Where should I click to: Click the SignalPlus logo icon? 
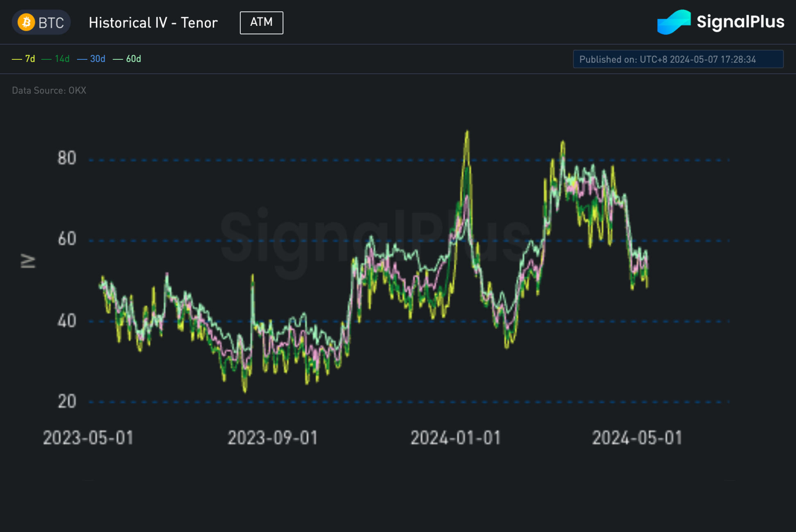[674, 22]
